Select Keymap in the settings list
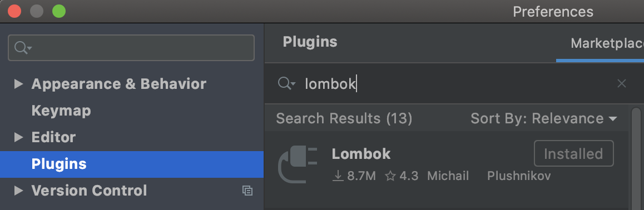The height and width of the screenshot is (210, 644). point(61,111)
